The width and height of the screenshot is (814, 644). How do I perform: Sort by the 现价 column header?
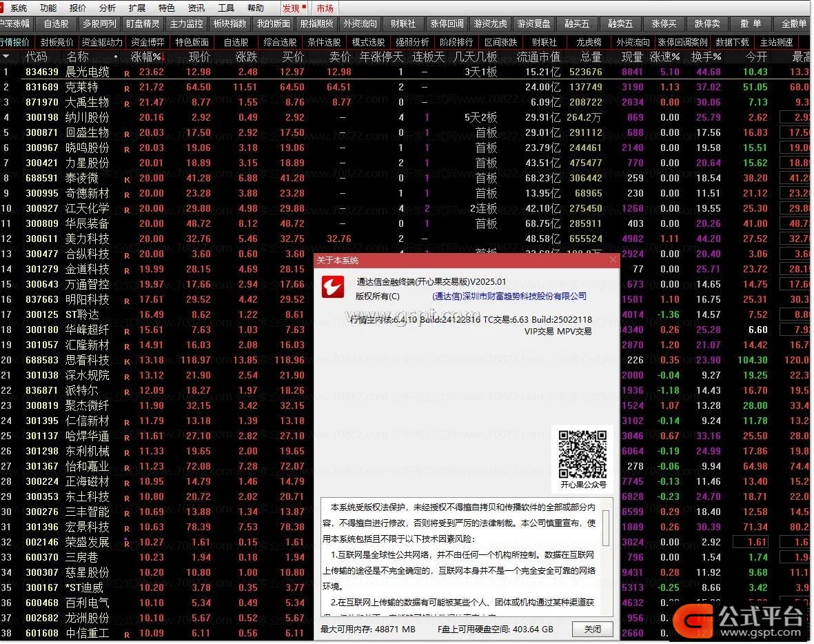coord(199,57)
